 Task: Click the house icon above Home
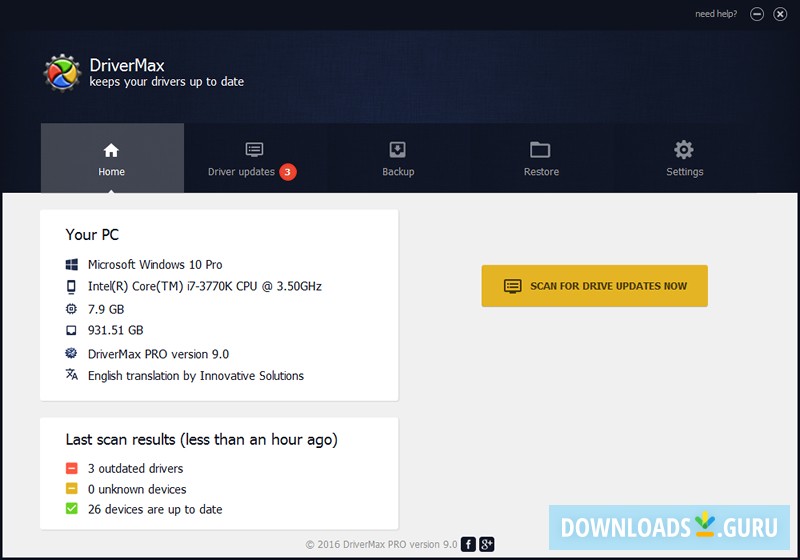pos(111,150)
